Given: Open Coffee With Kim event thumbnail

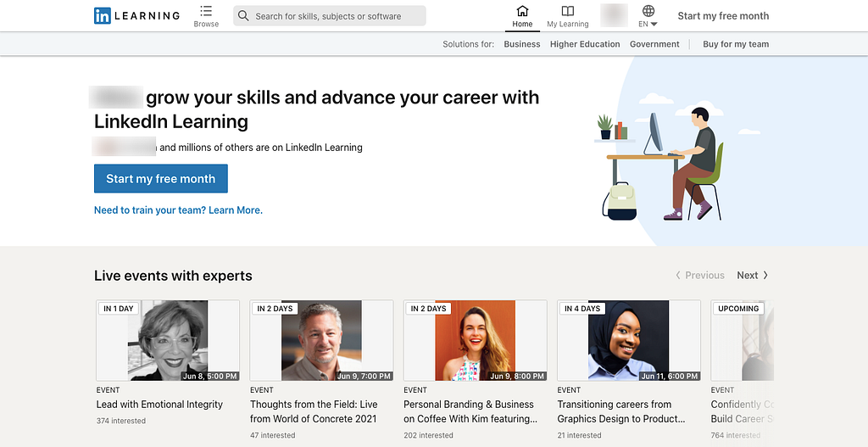Looking at the screenshot, I should (x=475, y=340).
